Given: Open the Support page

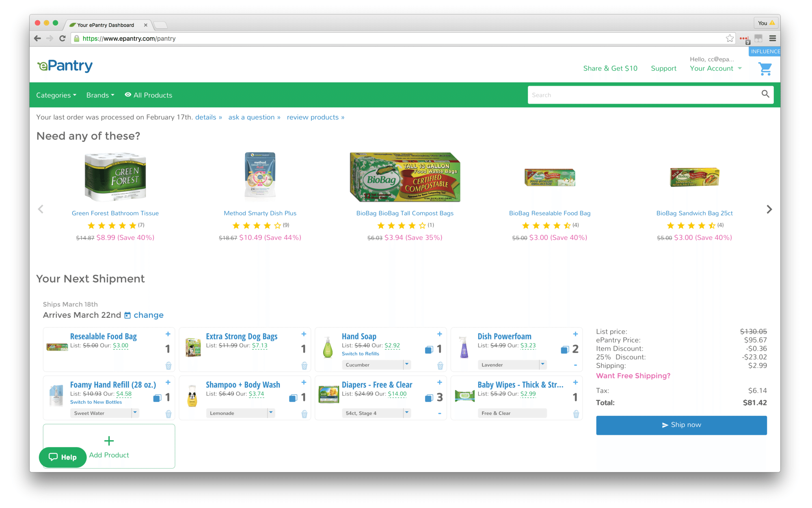Looking at the screenshot, I should pos(663,69).
